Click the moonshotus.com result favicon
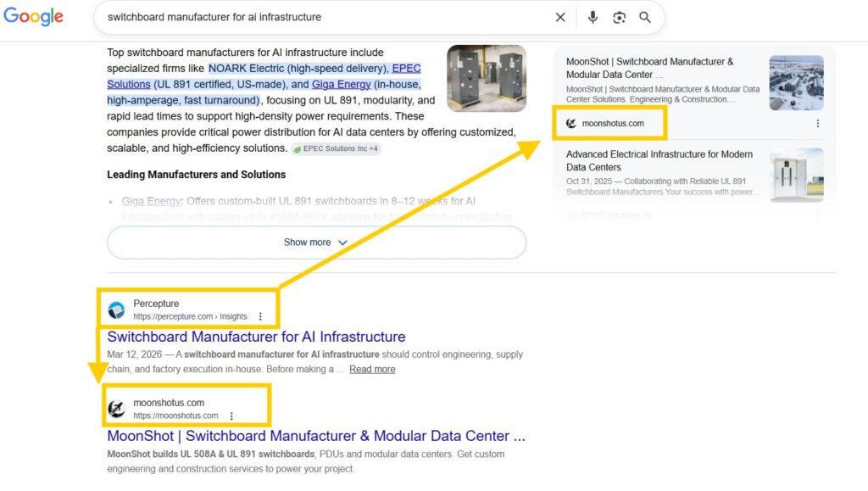 pos(116,409)
